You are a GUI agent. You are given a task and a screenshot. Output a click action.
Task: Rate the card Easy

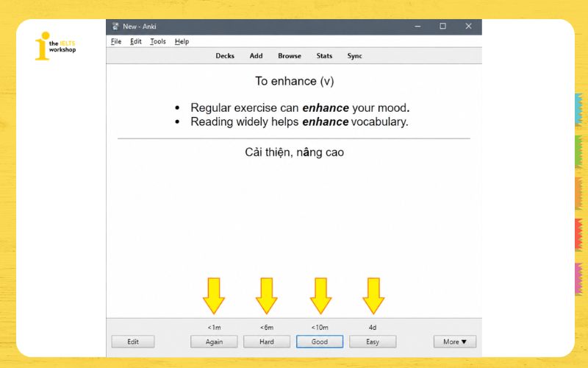click(x=373, y=342)
